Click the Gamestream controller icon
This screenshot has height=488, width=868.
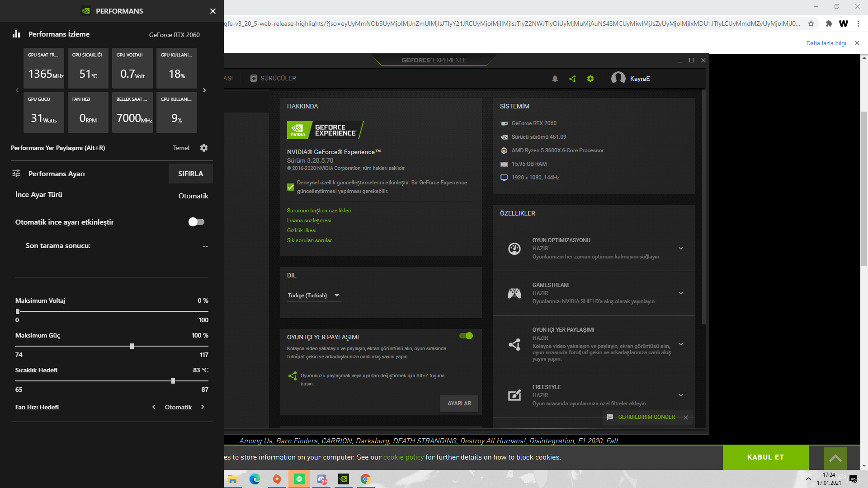[x=514, y=293]
